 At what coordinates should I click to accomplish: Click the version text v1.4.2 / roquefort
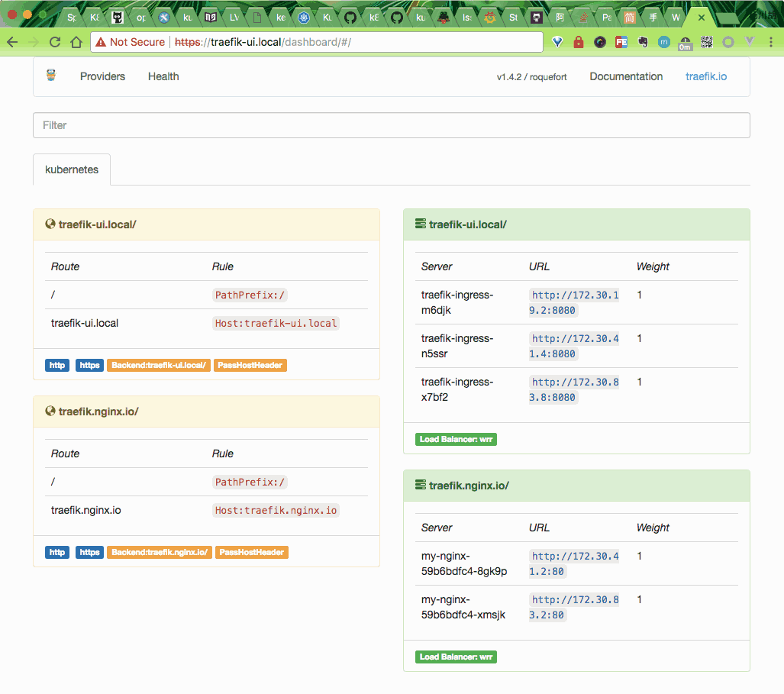[x=531, y=77]
